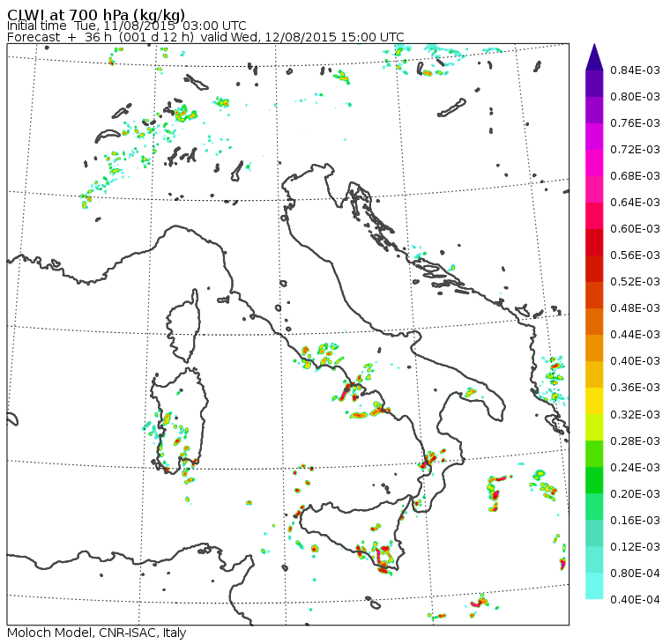Select the legend label 0.72E-03

[635, 150]
